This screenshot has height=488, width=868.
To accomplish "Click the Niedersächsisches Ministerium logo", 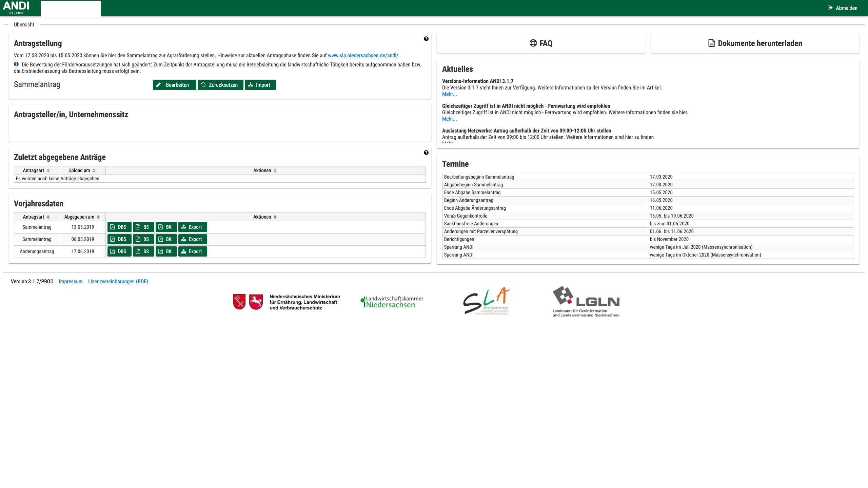I will point(287,302).
